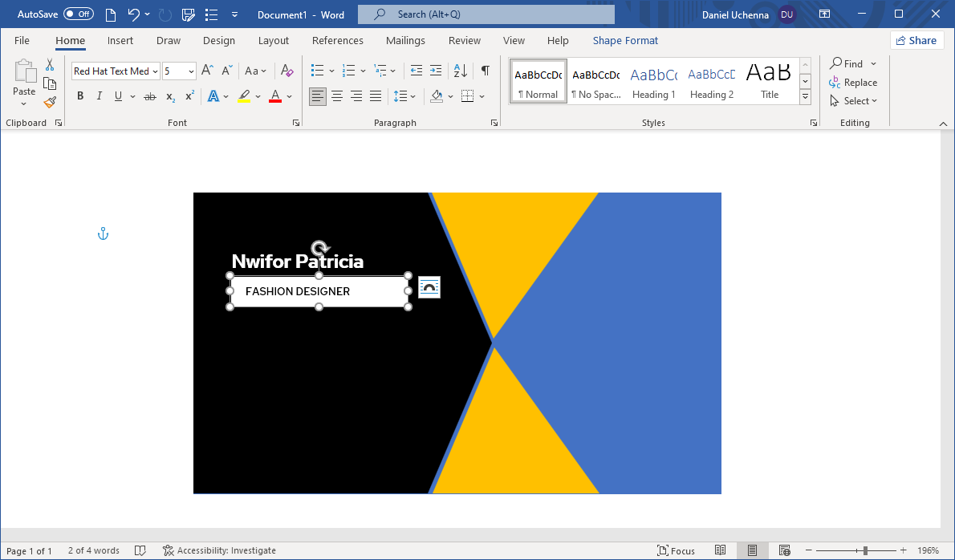Click the Share button
Viewport: 955px width, 560px height.
click(916, 40)
